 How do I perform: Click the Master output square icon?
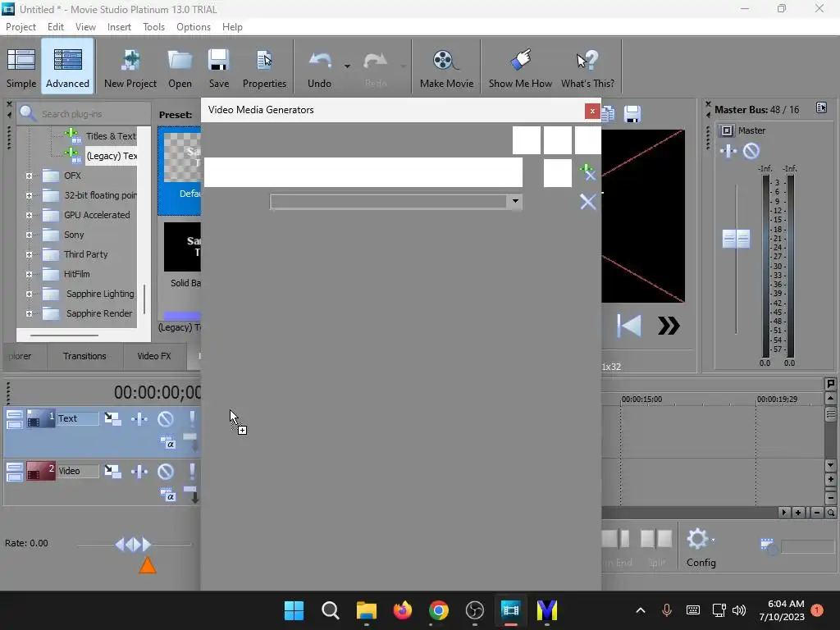727,130
